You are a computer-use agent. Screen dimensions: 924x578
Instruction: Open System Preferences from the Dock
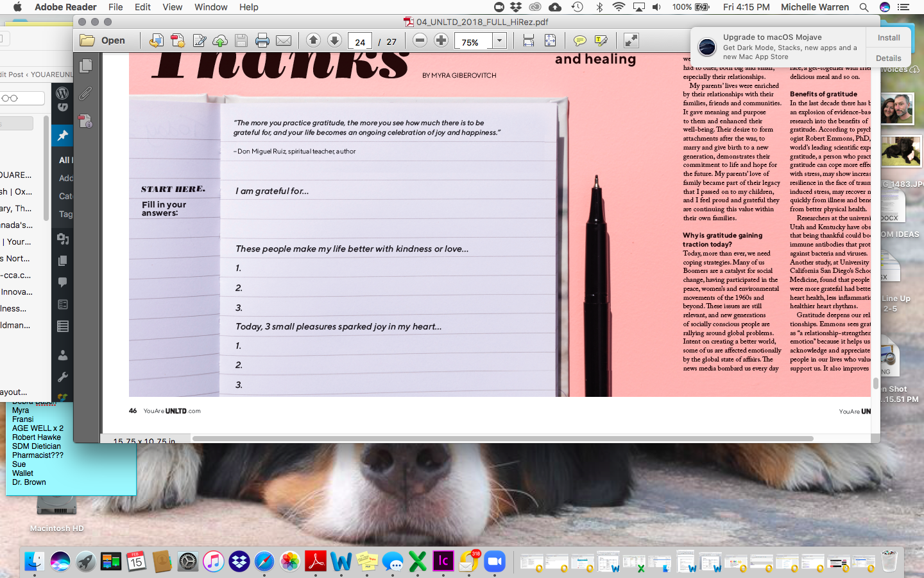pyautogui.click(x=188, y=561)
